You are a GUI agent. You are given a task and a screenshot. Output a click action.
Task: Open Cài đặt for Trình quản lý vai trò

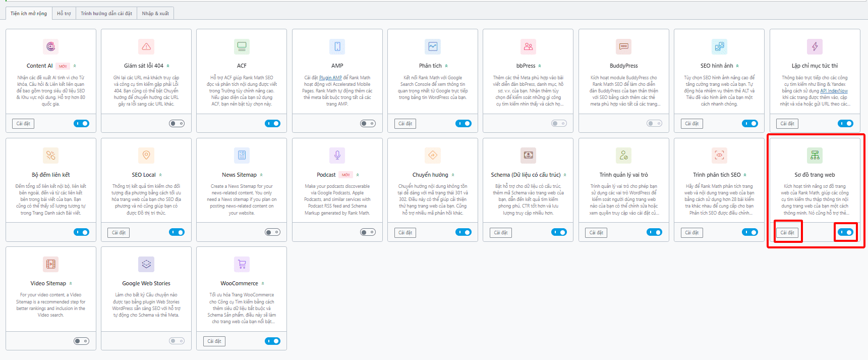click(597, 232)
